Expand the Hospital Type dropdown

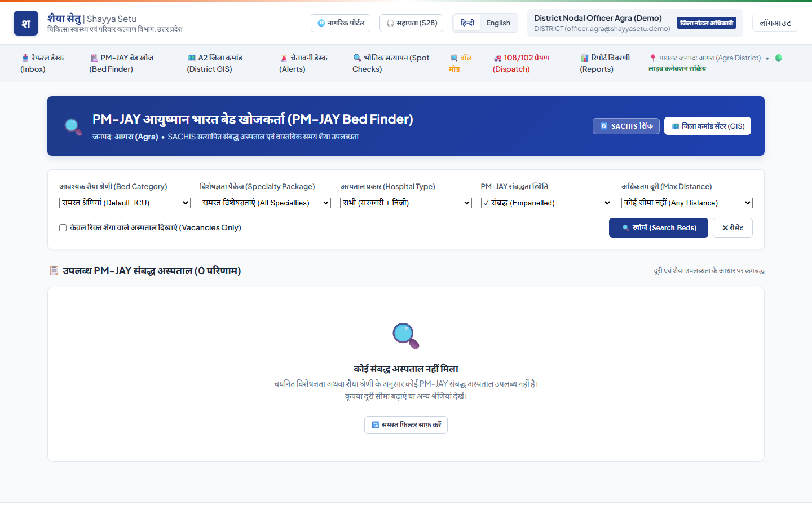tap(406, 203)
